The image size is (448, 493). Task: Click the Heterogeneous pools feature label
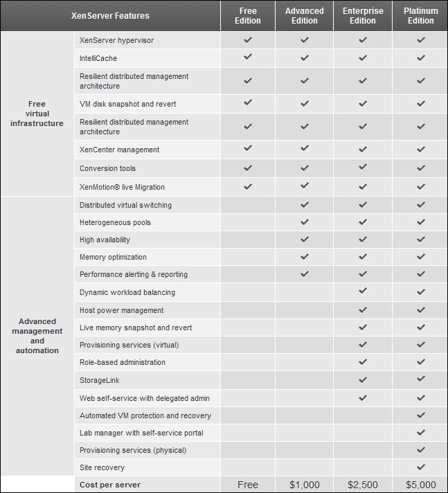tap(115, 222)
